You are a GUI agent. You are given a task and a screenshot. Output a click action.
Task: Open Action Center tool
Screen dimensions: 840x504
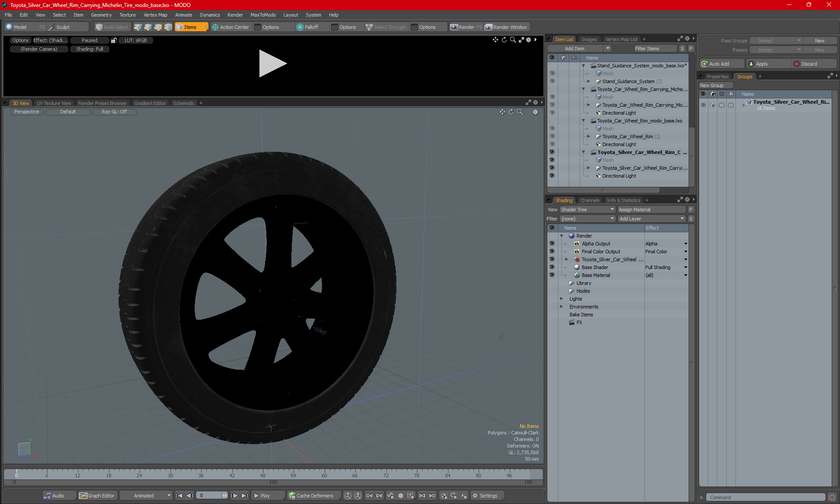[x=231, y=27]
